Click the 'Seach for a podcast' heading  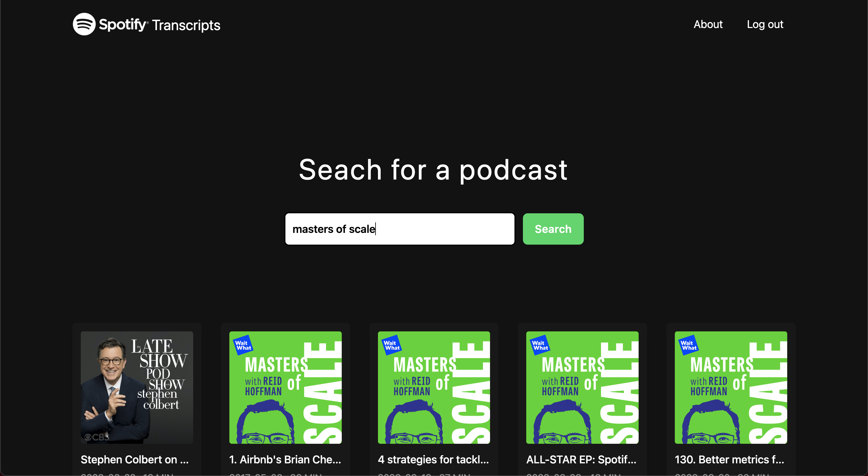tap(433, 170)
